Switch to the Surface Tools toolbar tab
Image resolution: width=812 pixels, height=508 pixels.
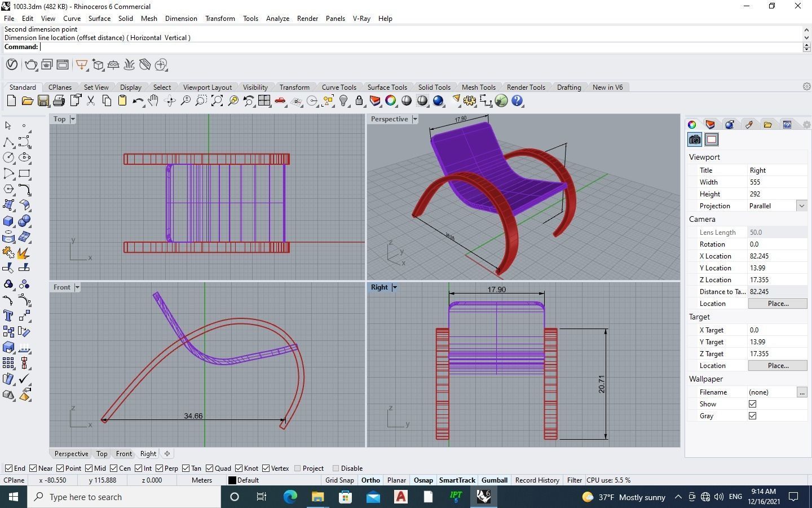pyautogui.click(x=387, y=87)
